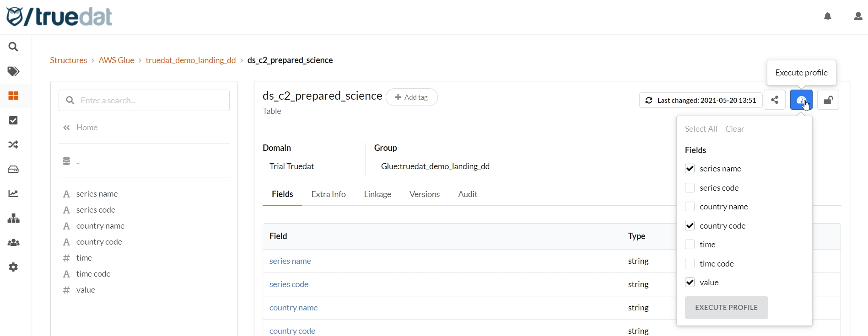Collapse to Home in structure tree

[86, 128]
